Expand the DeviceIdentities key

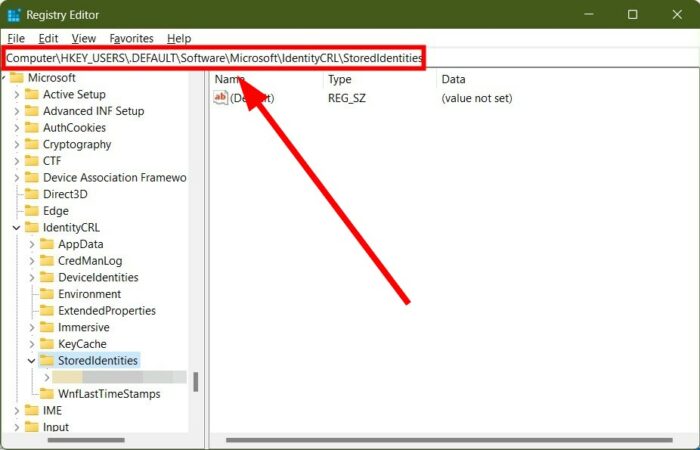pyautogui.click(x=32, y=278)
